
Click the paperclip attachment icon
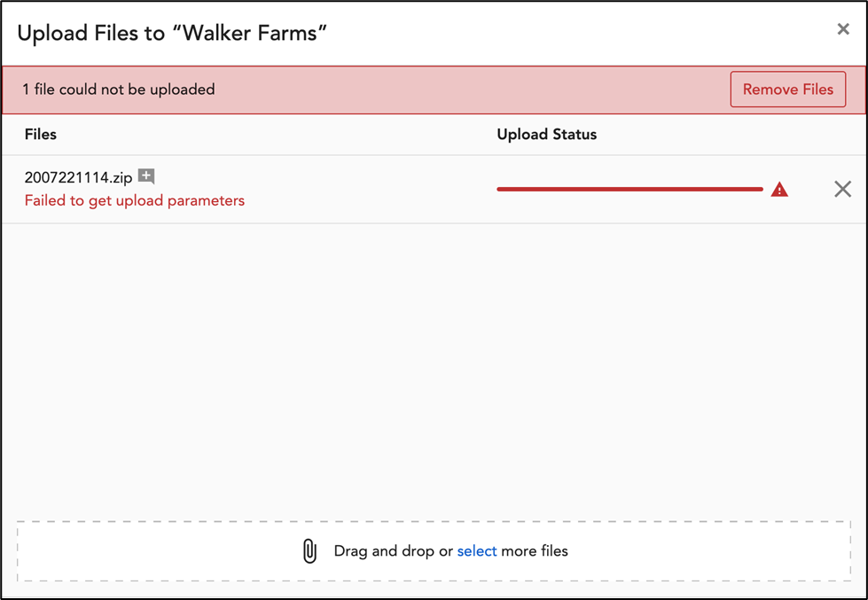point(310,551)
